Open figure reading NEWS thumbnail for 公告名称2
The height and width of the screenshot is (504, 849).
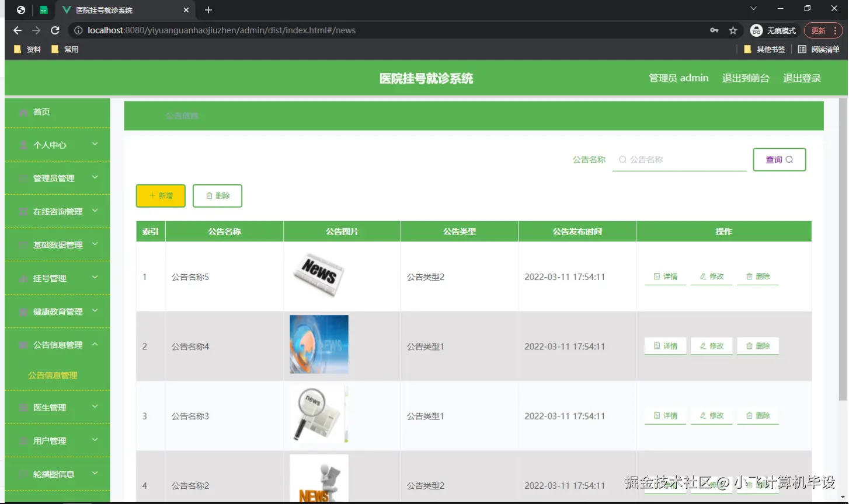pyautogui.click(x=319, y=478)
